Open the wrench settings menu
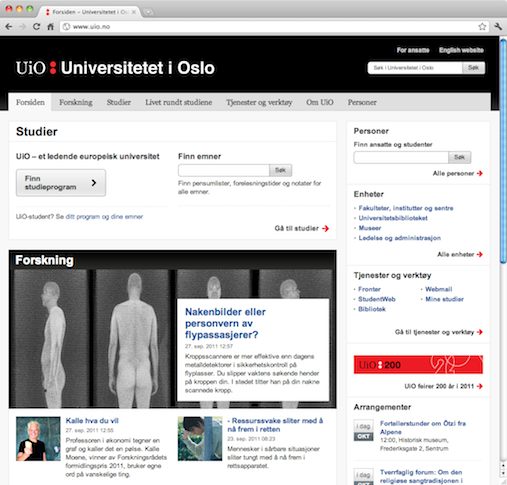507x485 pixels. pyautogui.click(x=498, y=27)
